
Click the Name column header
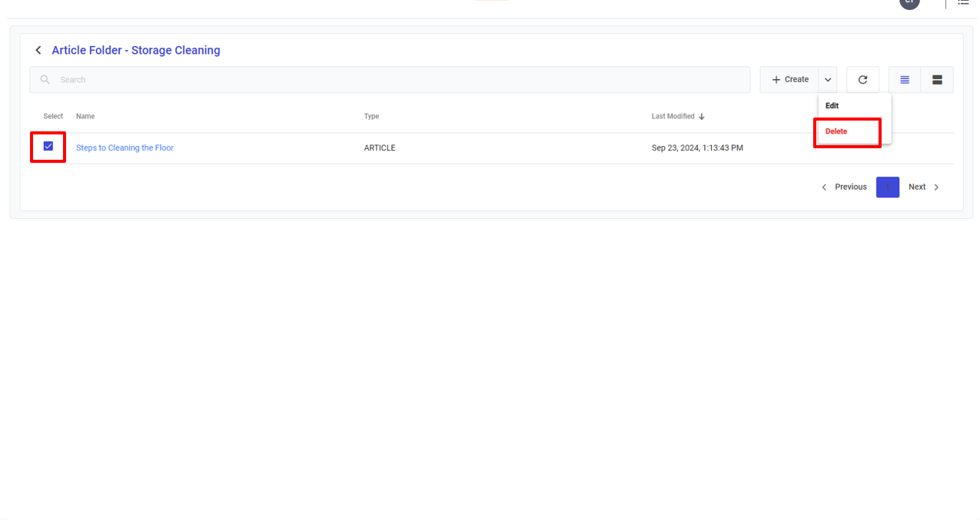(85, 117)
